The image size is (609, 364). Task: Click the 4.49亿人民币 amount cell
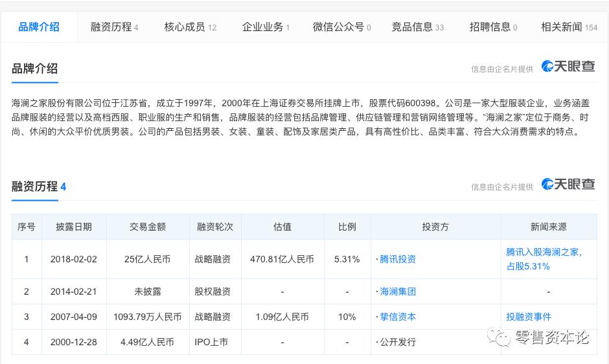148,342
